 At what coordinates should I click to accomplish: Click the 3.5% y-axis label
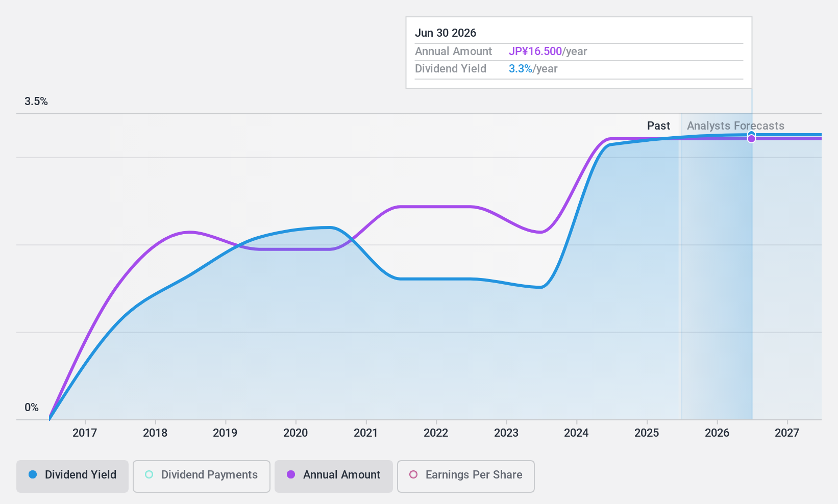36,102
